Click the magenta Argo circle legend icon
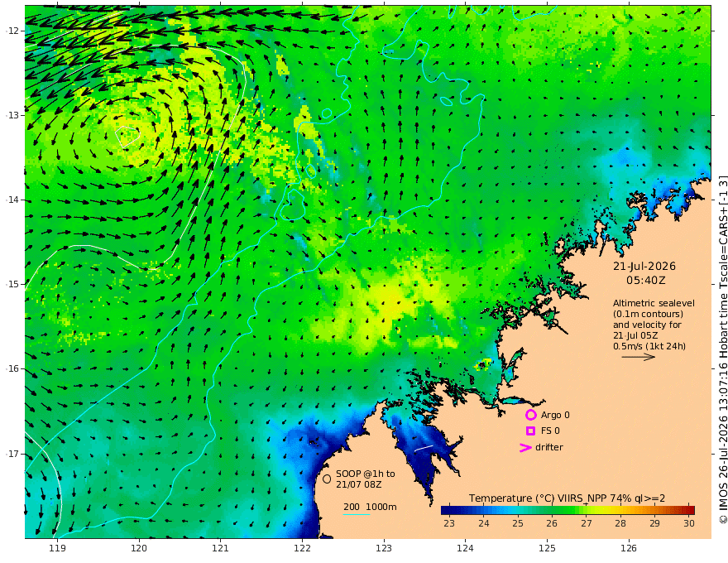The width and height of the screenshot is (728, 563). [530, 415]
